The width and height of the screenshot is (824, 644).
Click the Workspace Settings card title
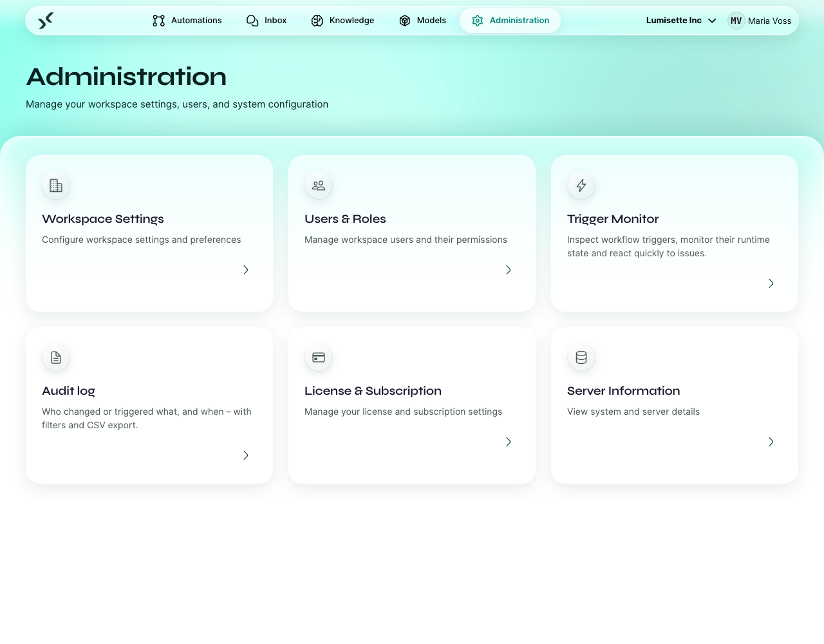click(x=103, y=219)
